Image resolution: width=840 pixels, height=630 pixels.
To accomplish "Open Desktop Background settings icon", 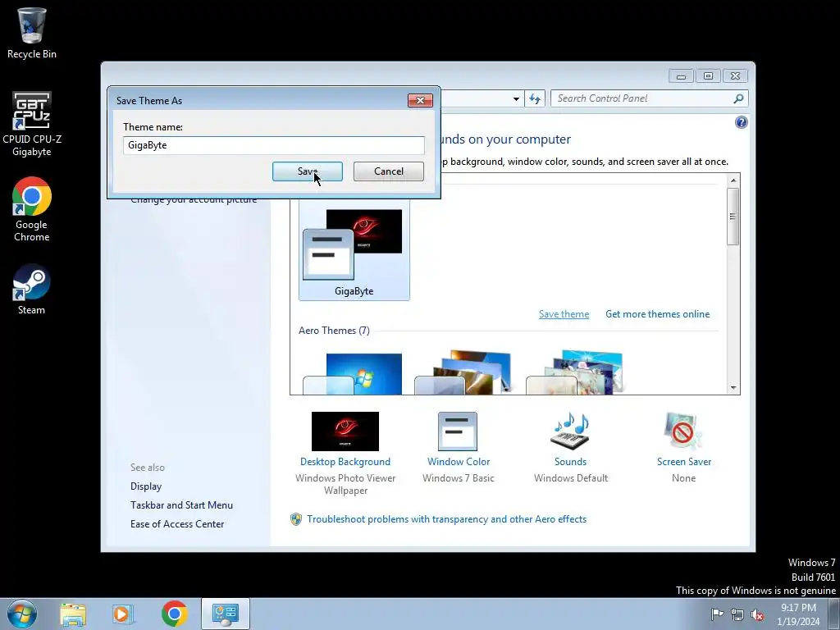I will [345, 431].
